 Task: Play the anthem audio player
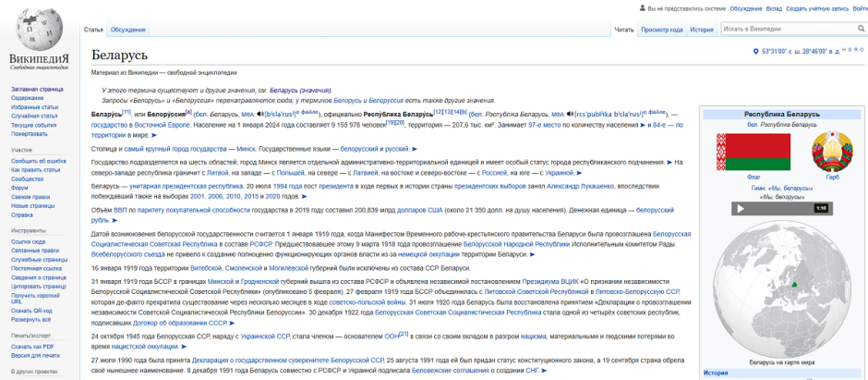(x=739, y=208)
